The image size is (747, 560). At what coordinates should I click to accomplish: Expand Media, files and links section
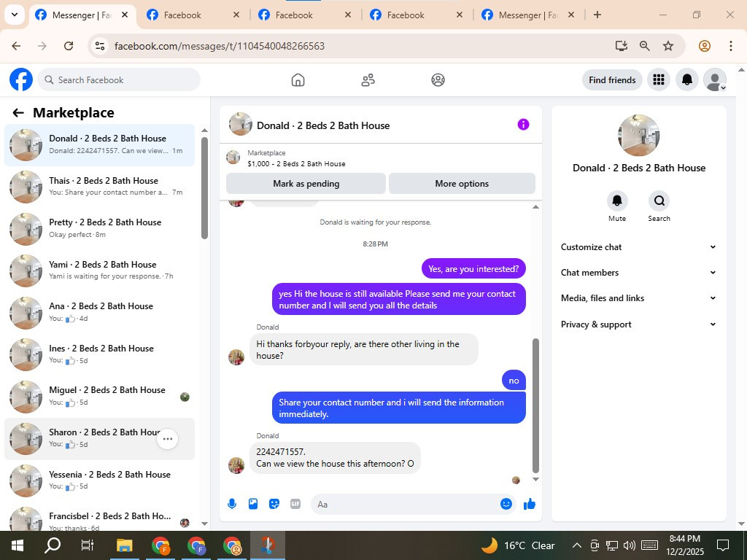pos(638,298)
